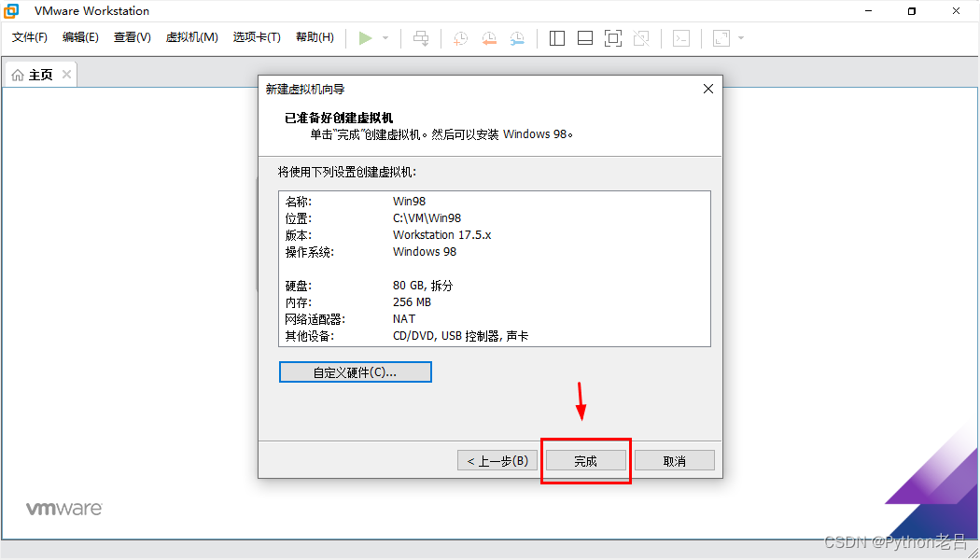Select the 名称: Win98 row
The height and width of the screenshot is (560, 980).
(x=494, y=202)
